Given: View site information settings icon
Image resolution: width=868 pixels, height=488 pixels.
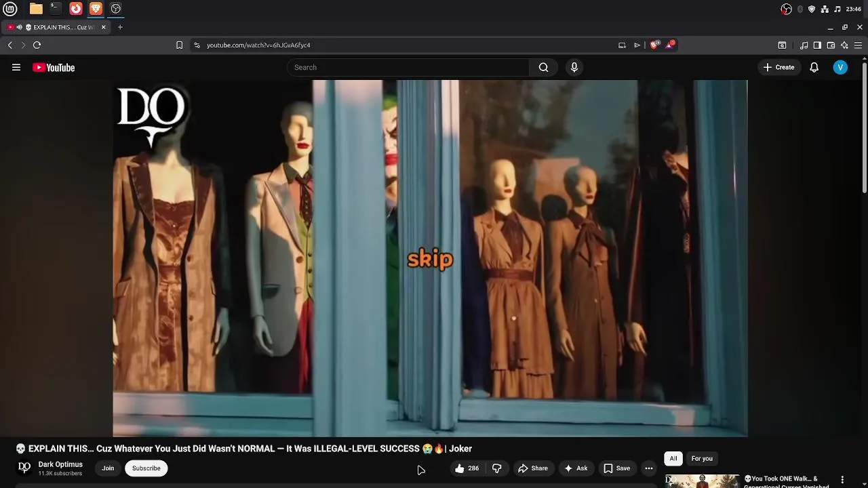Looking at the screenshot, I should click(197, 45).
